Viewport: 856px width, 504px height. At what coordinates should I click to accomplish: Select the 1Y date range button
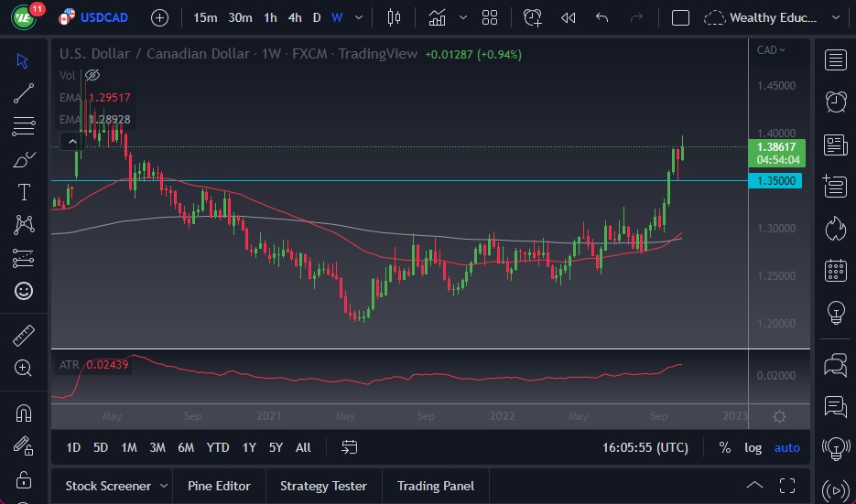pos(249,447)
